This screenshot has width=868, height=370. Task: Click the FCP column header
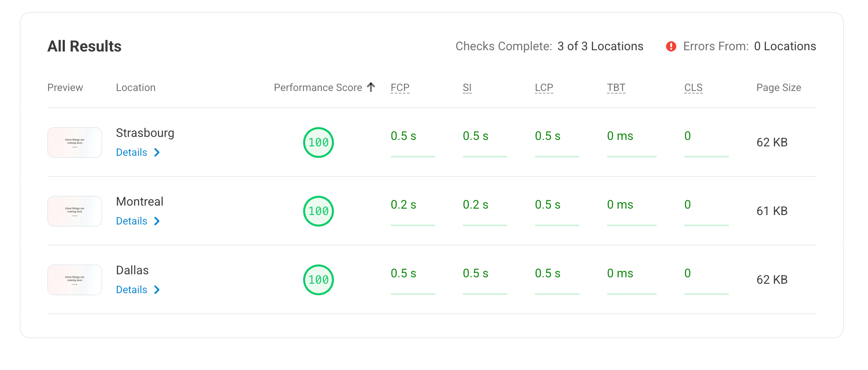[x=400, y=88]
